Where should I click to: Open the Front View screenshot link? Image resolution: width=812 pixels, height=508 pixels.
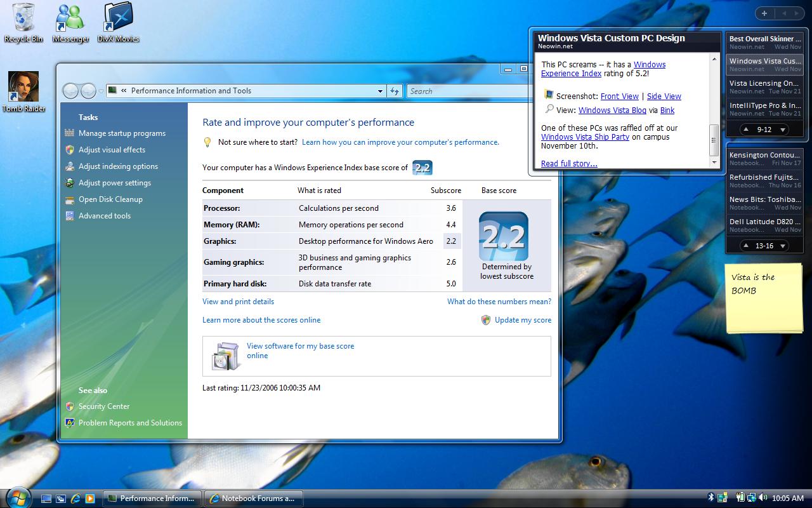(x=619, y=97)
